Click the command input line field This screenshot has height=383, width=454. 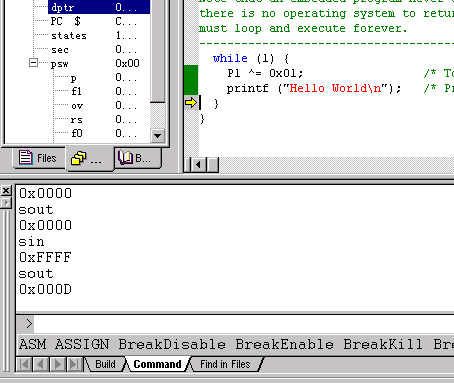243,324
